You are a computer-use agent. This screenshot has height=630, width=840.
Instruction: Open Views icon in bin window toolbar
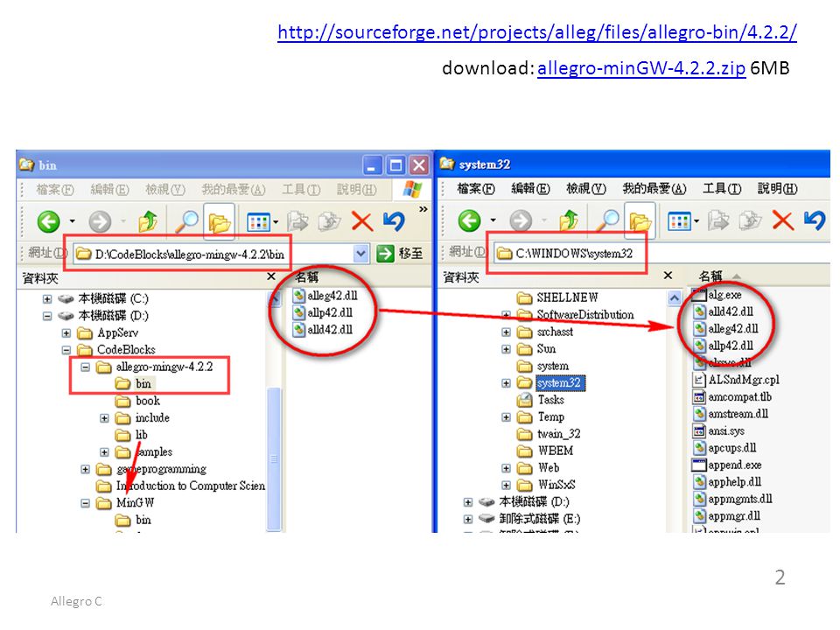(x=259, y=221)
